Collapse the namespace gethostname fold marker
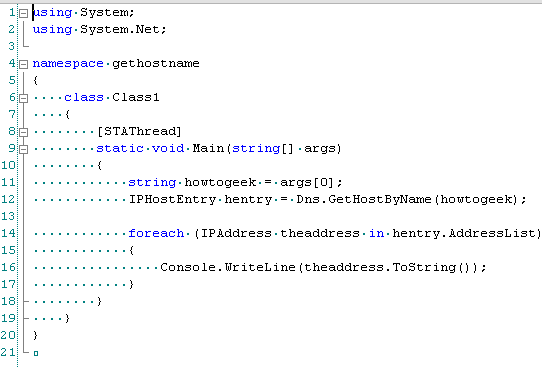This screenshot has width=542, height=367. [x=23, y=64]
